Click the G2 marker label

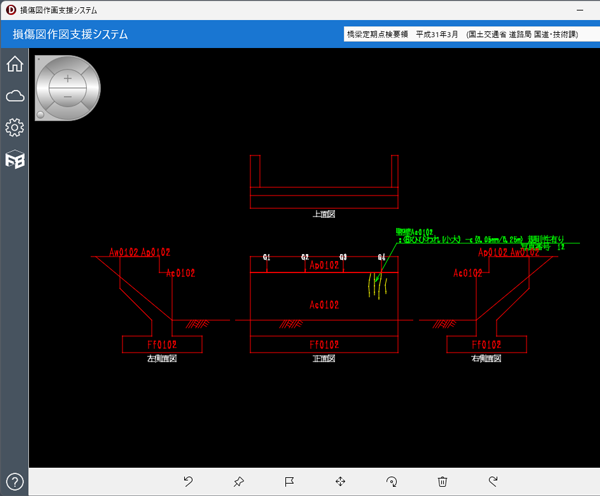click(x=305, y=257)
